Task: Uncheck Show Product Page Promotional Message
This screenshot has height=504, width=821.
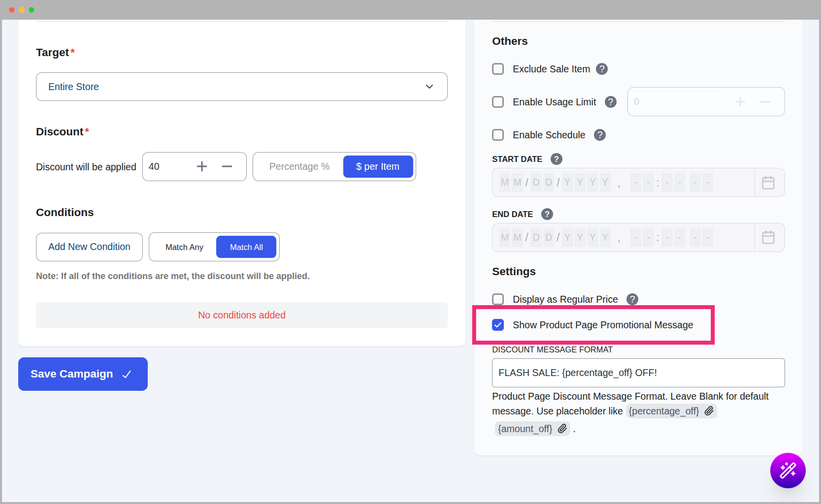Action: tap(498, 325)
